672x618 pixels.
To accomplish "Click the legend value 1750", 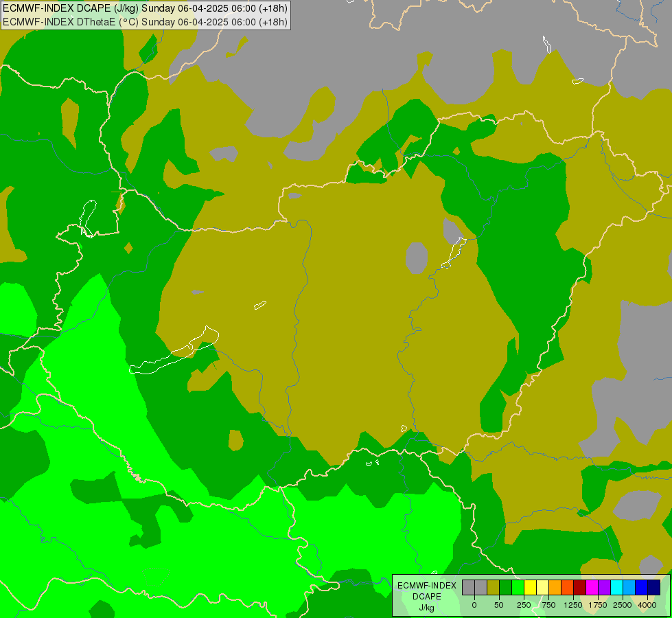I will click(x=598, y=605).
